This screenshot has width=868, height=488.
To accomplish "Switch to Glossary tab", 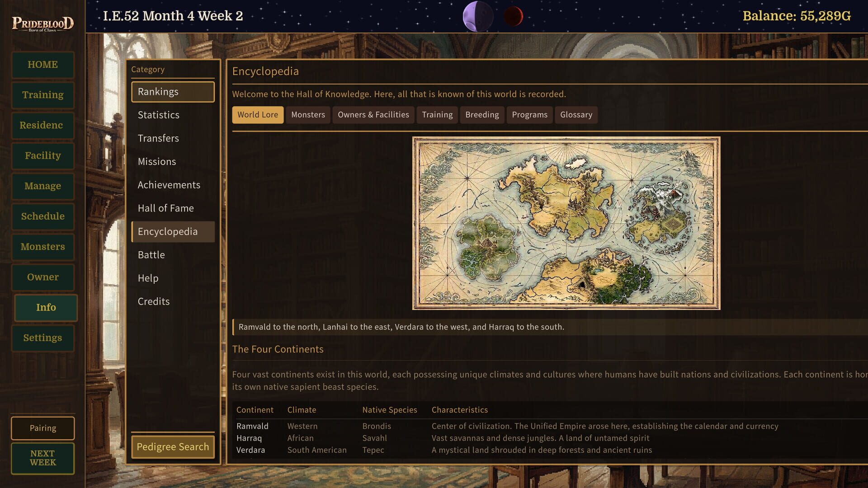I will click(576, 115).
